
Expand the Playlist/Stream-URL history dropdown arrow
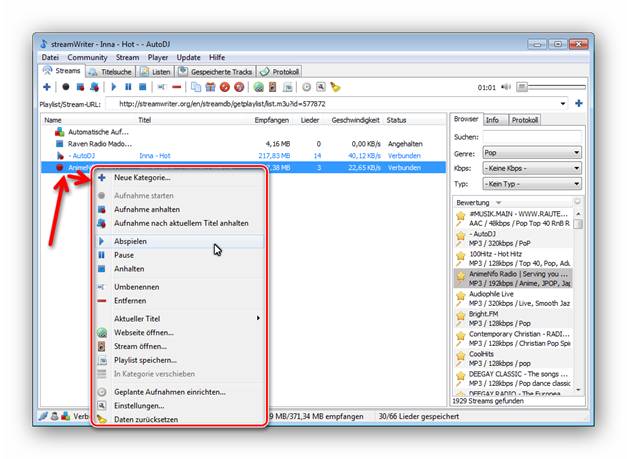tap(563, 104)
